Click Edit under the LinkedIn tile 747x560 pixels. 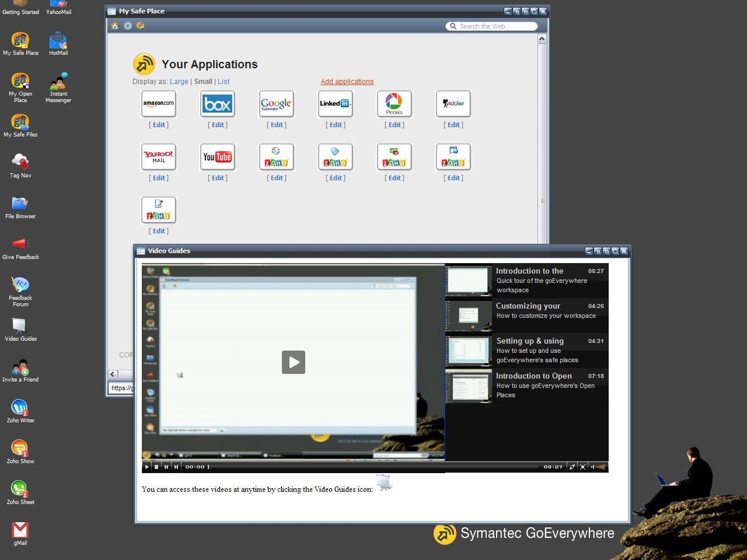[336, 125]
